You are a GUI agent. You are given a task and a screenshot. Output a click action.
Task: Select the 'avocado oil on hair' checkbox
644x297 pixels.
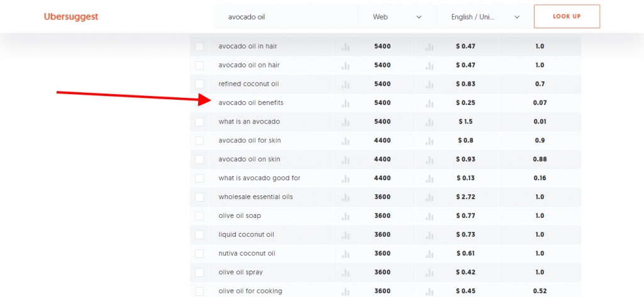click(x=199, y=65)
